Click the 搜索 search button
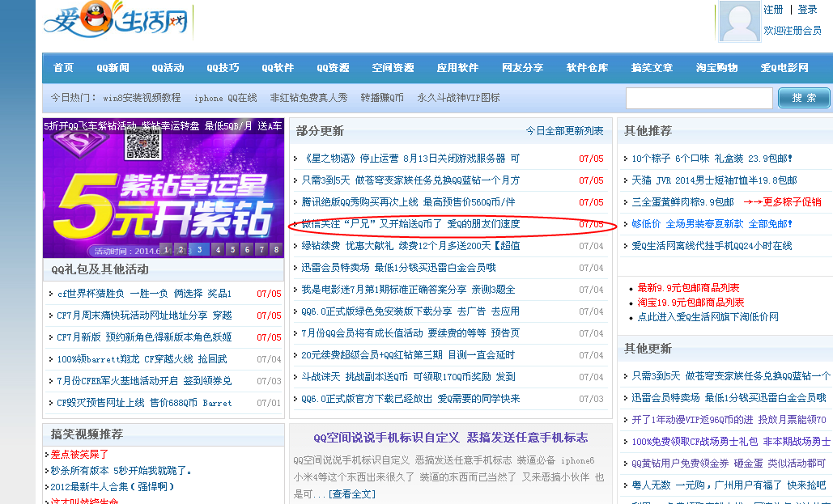 tap(804, 98)
